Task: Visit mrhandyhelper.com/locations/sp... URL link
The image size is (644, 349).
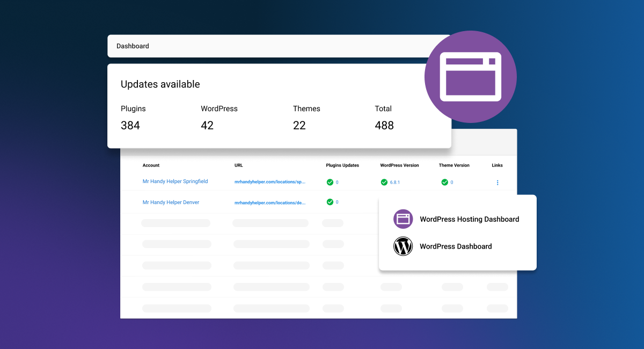Action: tap(270, 182)
